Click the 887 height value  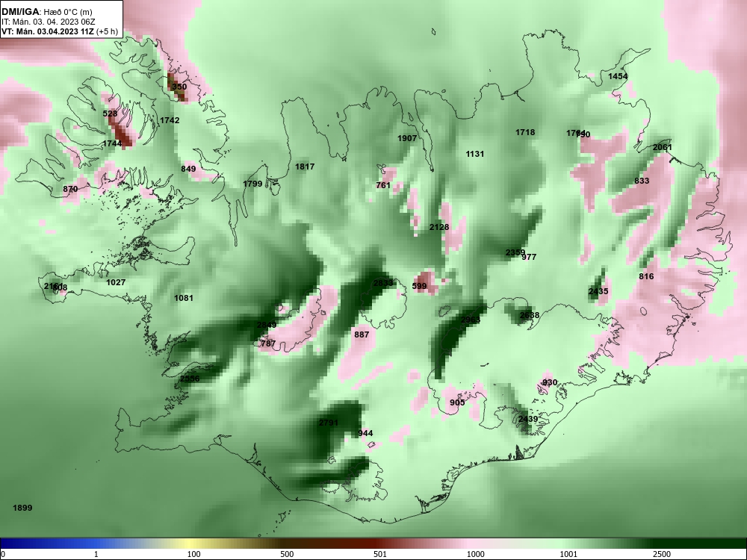pos(362,335)
